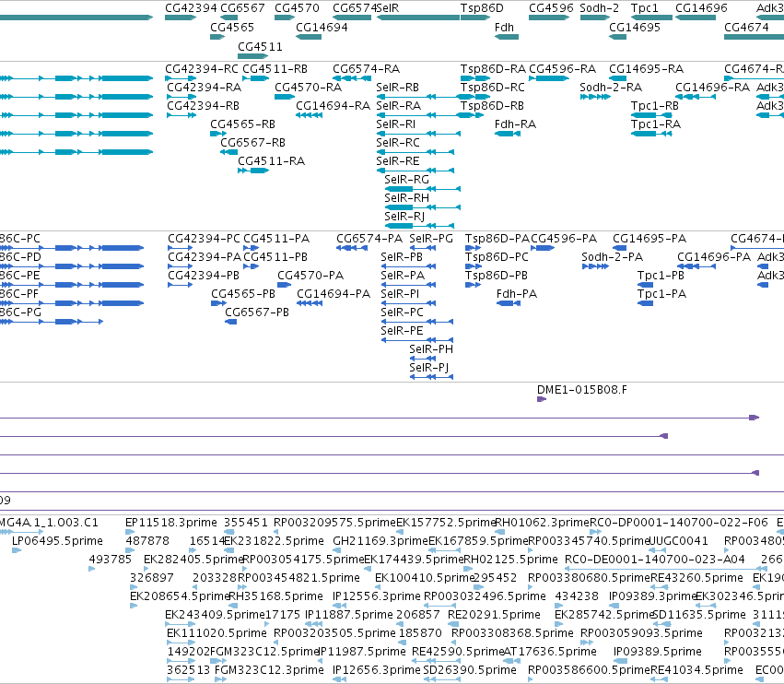
Task: Click the SelR-RB transcript label
Action: click(397, 87)
